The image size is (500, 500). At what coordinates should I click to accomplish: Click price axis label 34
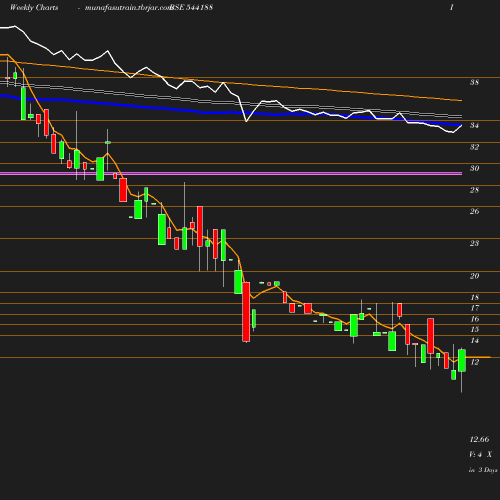pyautogui.click(x=474, y=125)
